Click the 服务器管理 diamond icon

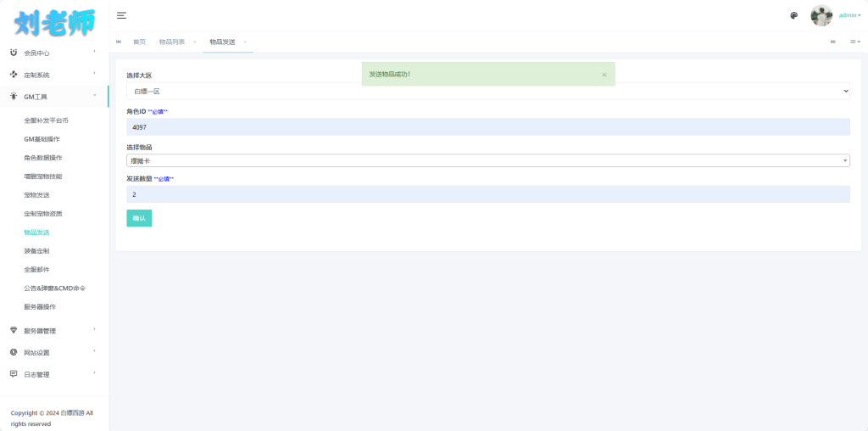point(14,330)
